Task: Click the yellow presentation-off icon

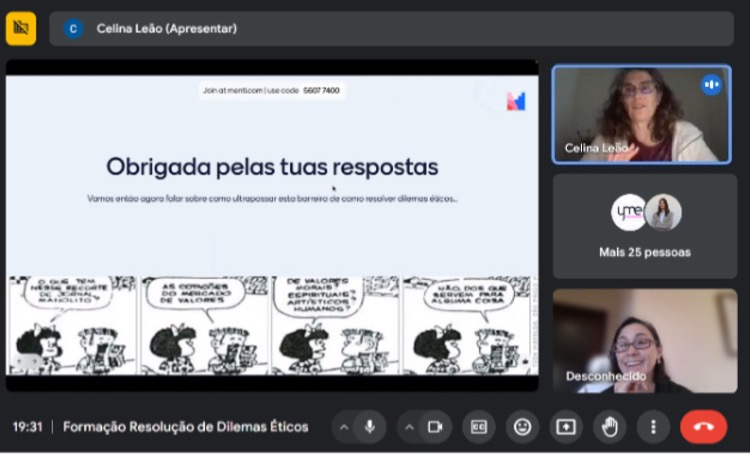Action: coord(21,28)
